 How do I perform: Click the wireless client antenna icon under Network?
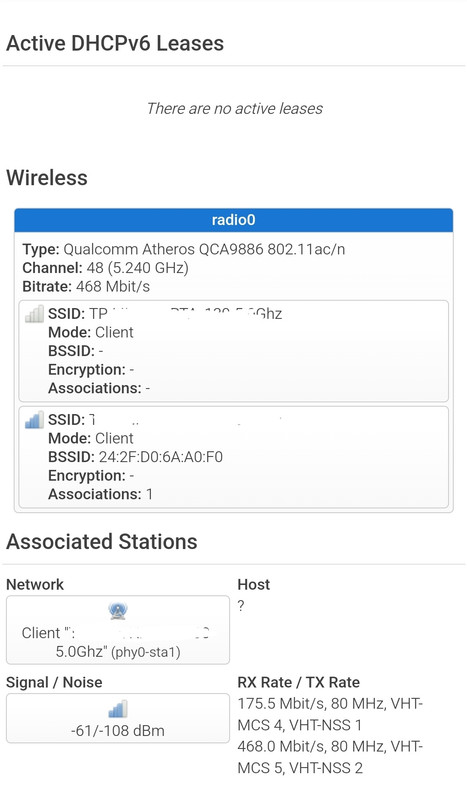point(118,611)
